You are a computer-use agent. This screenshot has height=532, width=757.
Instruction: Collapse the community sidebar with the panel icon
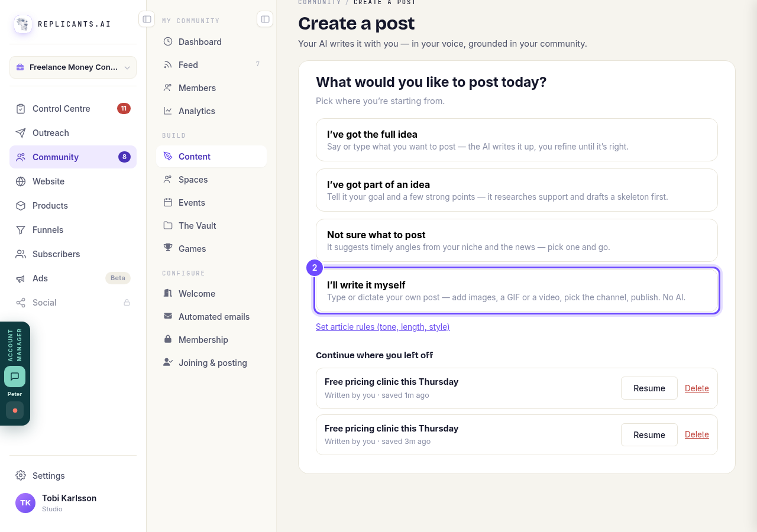265,19
